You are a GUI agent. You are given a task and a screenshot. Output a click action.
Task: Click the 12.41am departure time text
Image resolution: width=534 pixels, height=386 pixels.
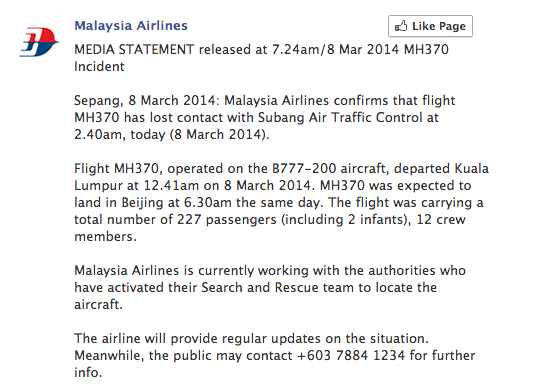pyautogui.click(x=171, y=186)
